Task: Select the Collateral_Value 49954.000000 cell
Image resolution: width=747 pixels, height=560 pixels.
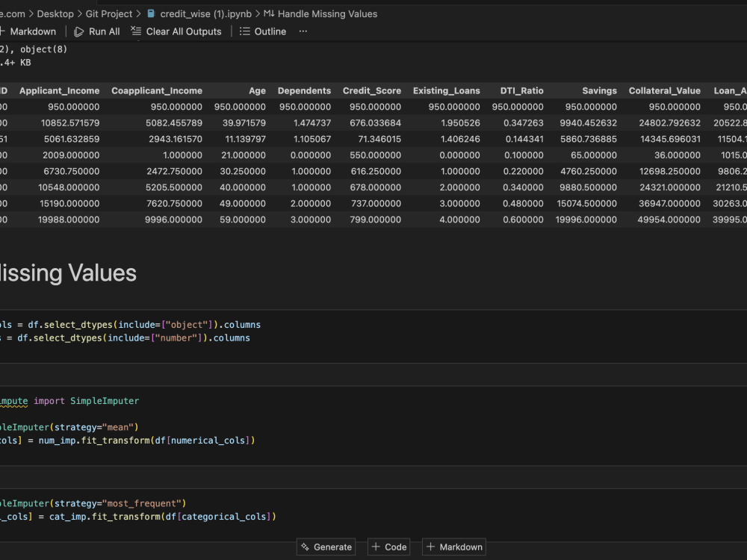Action: point(669,220)
